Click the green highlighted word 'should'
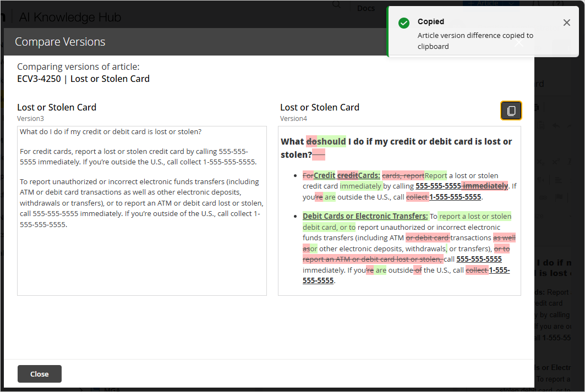Screen dimensions: 585x392 pos(331,141)
